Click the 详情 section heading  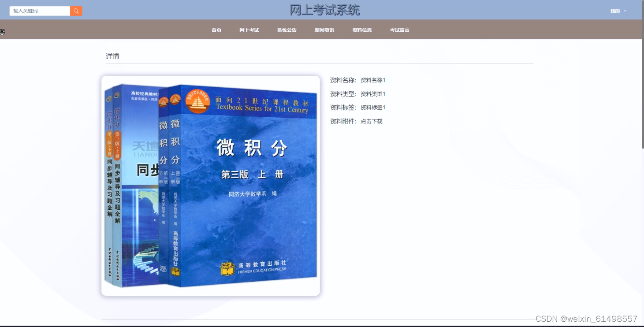pos(112,56)
